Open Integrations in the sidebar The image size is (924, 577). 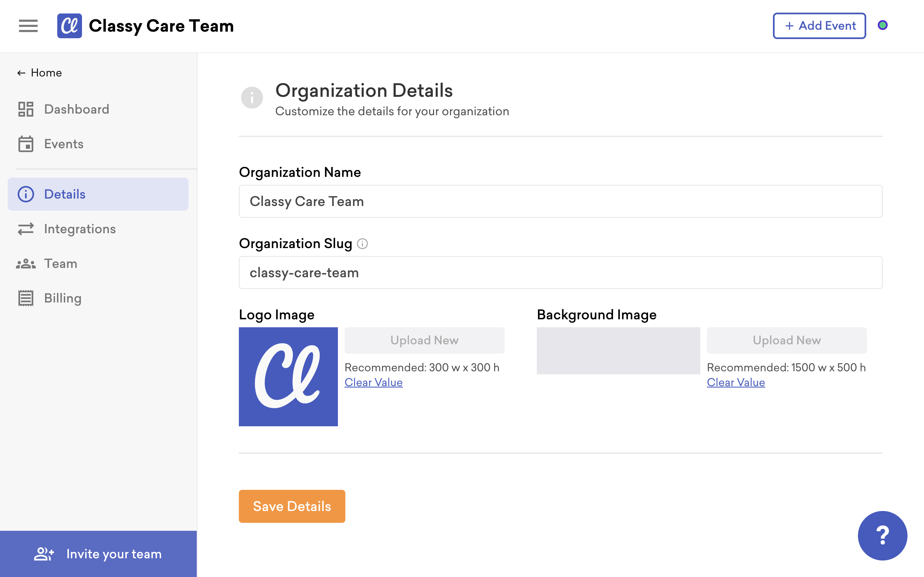98,229
